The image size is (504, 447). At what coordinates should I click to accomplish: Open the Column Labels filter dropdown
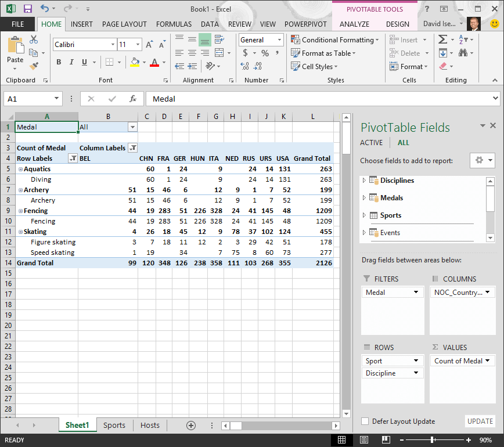pyautogui.click(x=132, y=147)
